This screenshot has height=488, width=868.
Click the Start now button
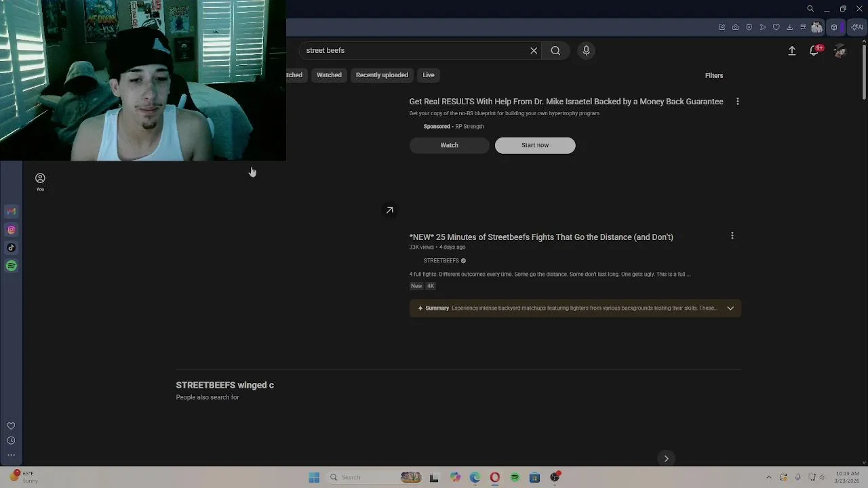(535, 145)
